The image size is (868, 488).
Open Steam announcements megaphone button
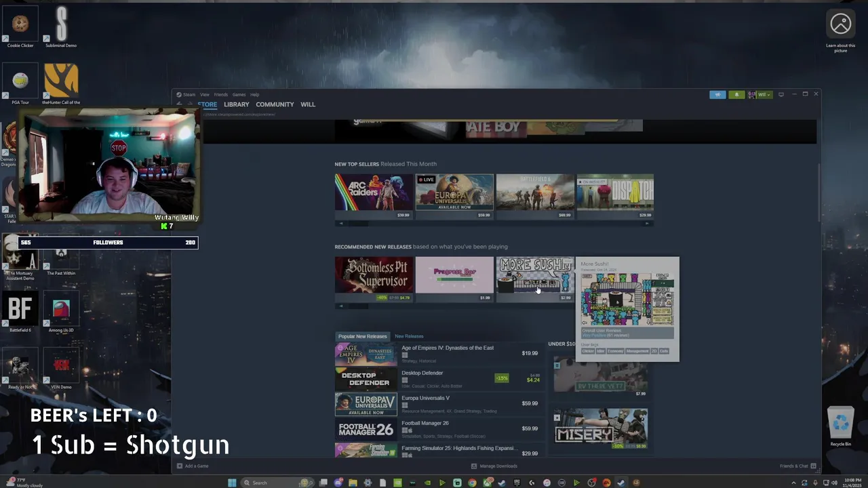717,94
